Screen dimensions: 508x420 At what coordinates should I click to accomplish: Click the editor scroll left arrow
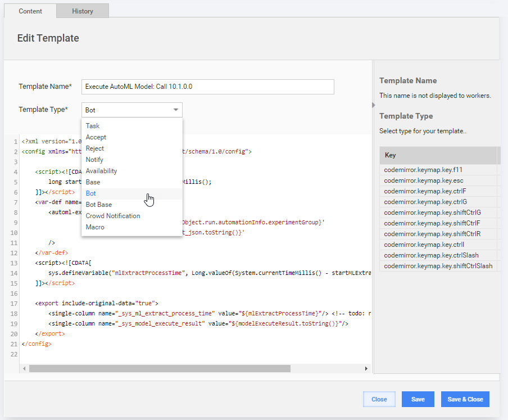(24, 368)
